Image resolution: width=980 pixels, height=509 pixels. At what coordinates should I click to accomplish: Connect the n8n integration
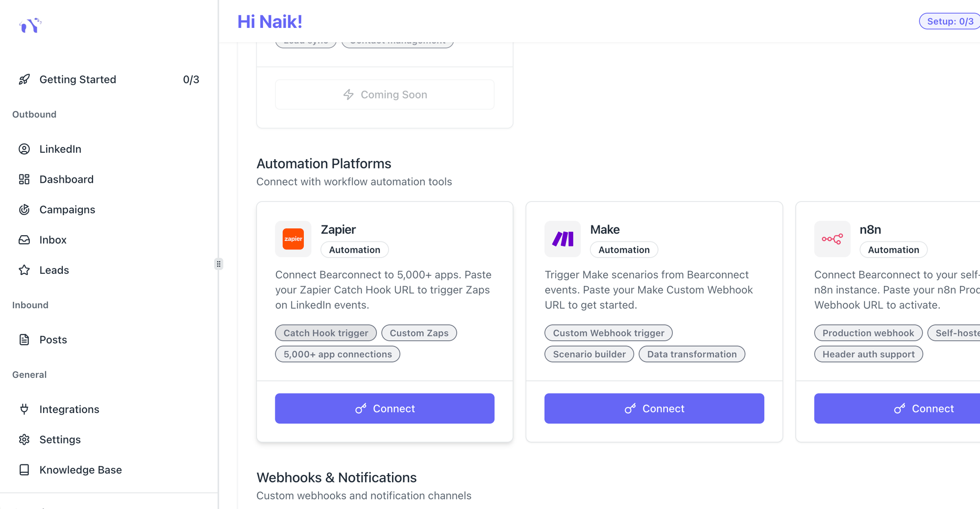coord(923,409)
